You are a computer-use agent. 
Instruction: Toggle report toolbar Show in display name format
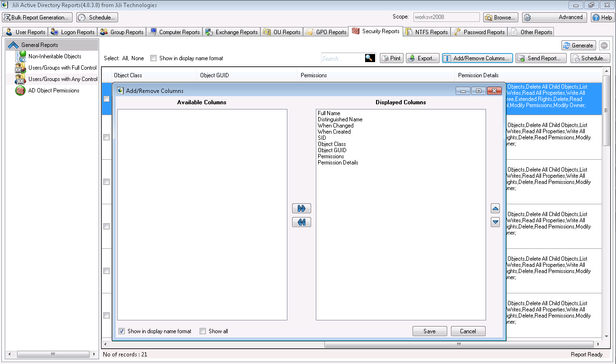(x=153, y=58)
